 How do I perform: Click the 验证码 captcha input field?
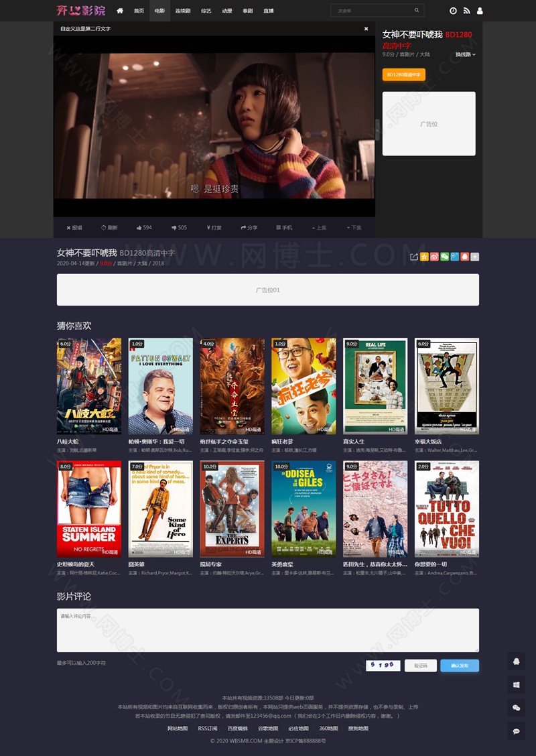[x=421, y=666]
